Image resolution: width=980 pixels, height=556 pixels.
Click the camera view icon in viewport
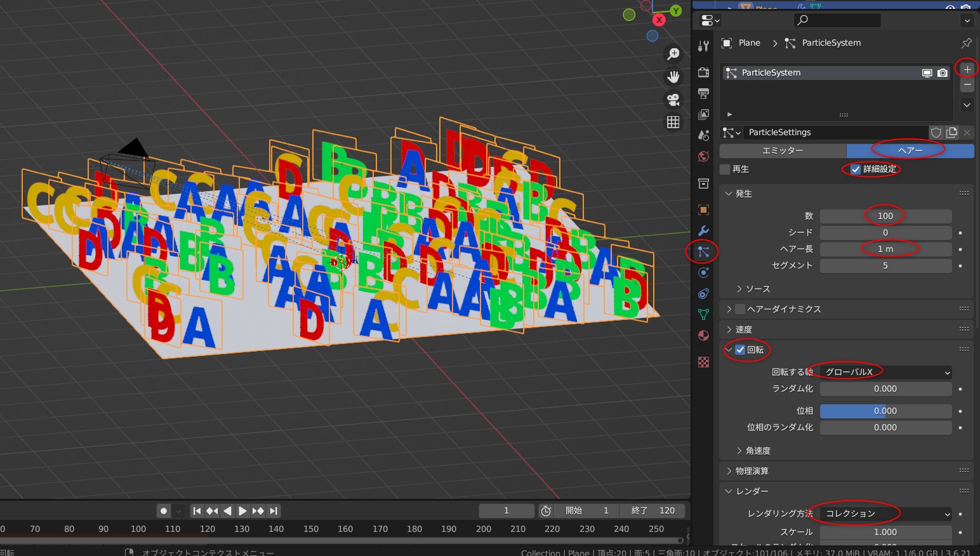point(673,100)
